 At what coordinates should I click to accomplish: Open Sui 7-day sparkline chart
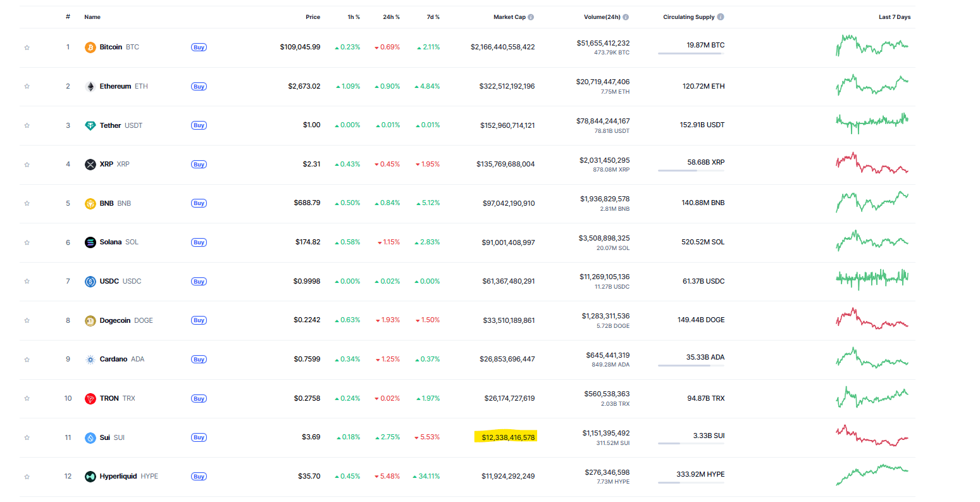872,436
